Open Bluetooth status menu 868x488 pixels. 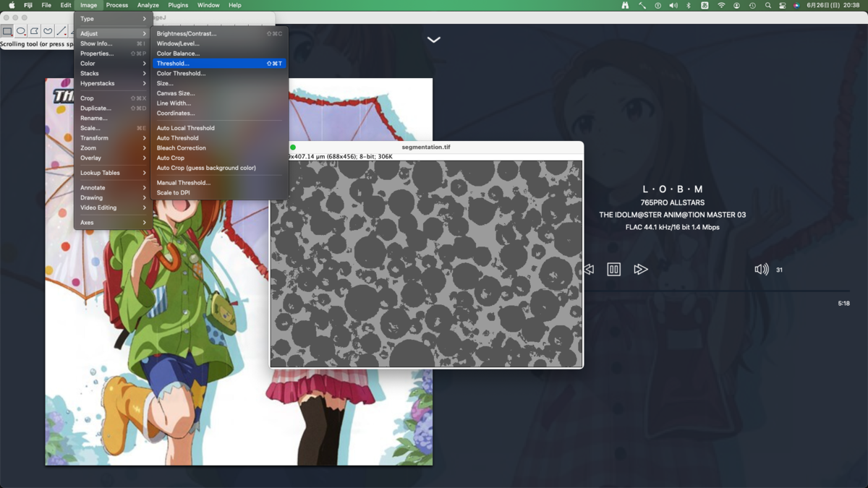[689, 5]
